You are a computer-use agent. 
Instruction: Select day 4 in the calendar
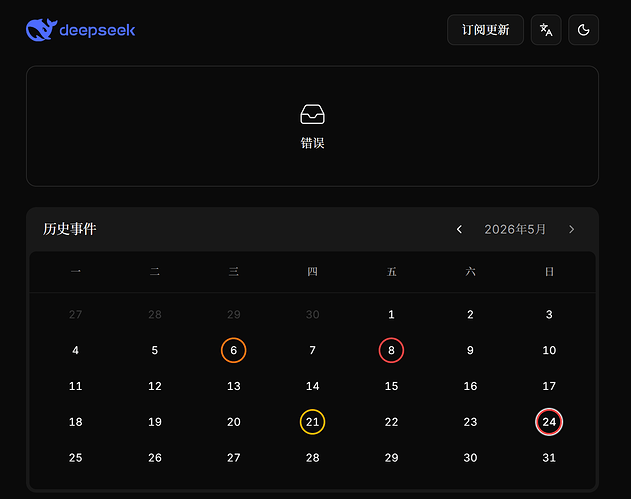(76, 350)
